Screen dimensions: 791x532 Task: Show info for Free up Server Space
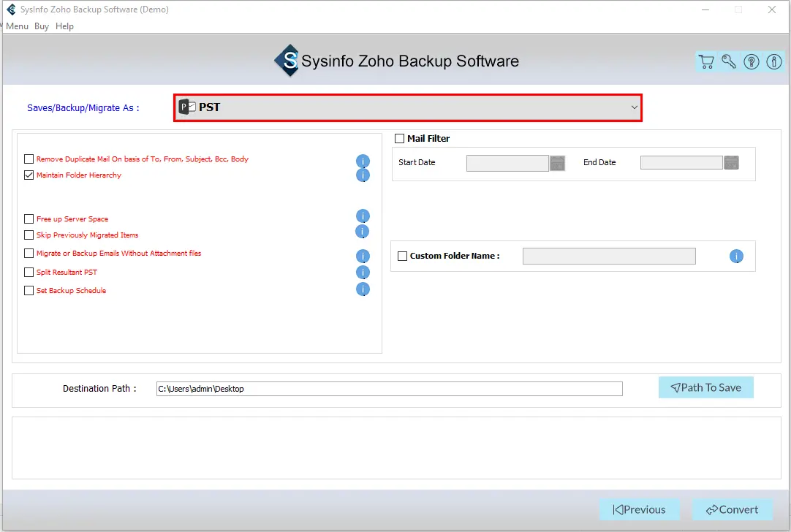(x=363, y=216)
